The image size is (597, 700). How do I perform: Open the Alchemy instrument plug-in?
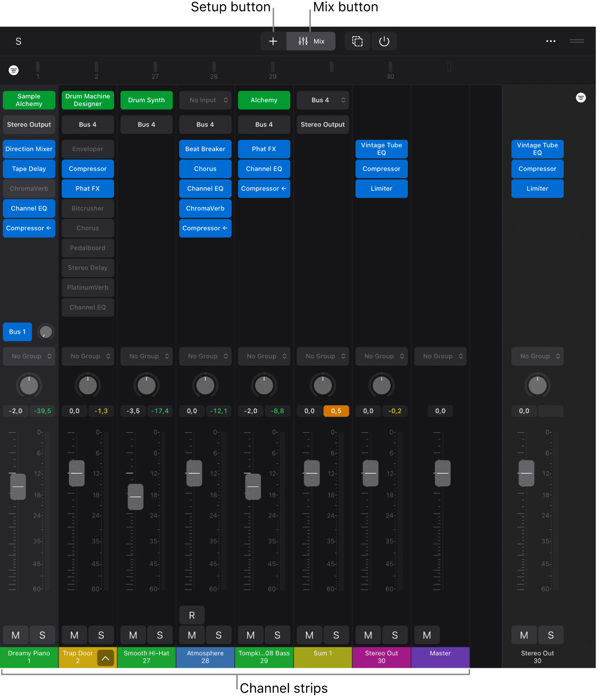(x=264, y=100)
